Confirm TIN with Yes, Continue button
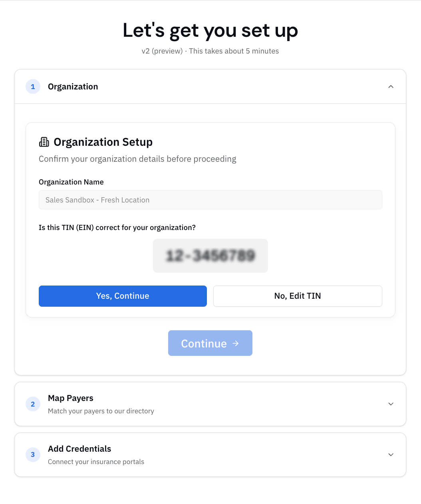 pos(123,296)
